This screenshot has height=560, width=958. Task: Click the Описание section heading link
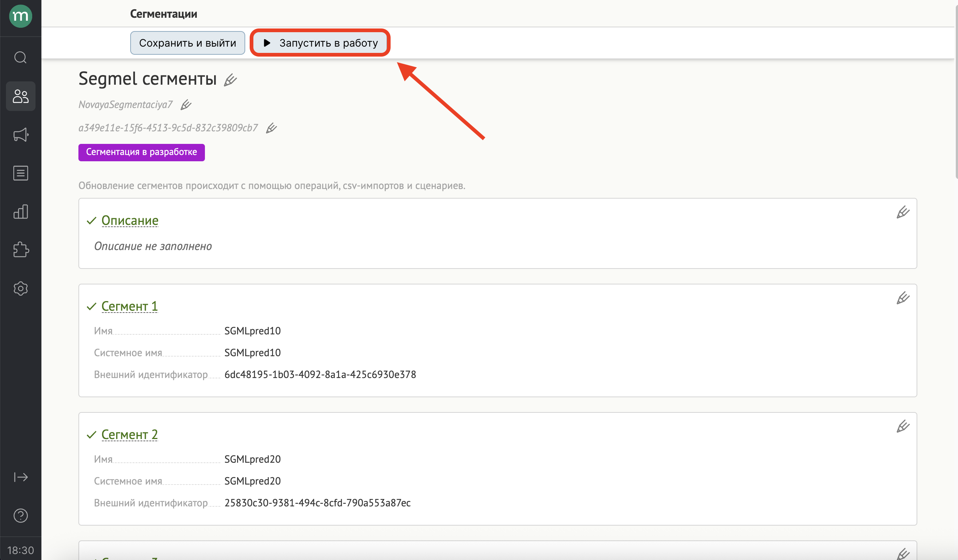(x=129, y=220)
